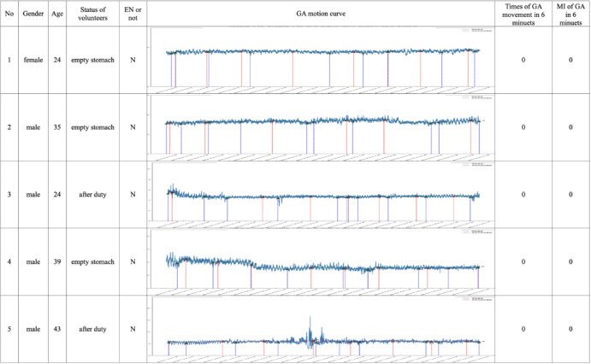The image size is (591, 364).
Task: Select row number '4' cell
Action: (9, 261)
